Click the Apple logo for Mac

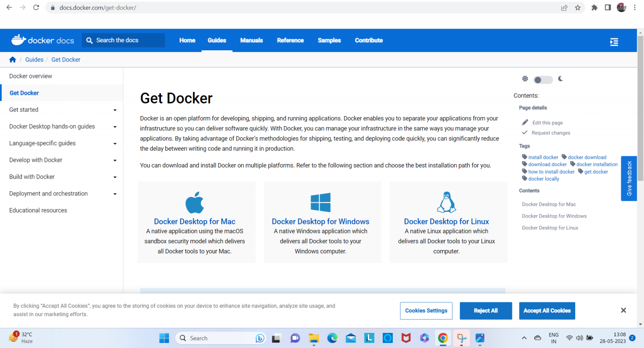[x=195, y=203]
